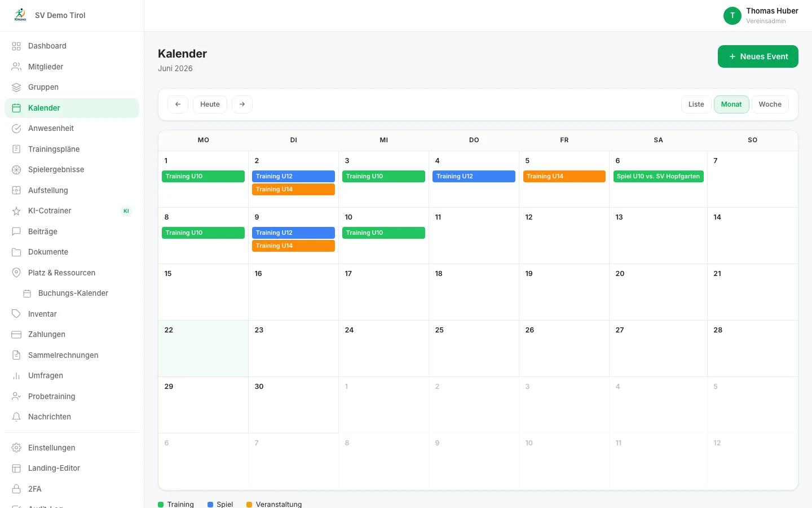Open the Thomas Huber account avatar
This screenshot has width=812, height=508.
tap(732, 16)
